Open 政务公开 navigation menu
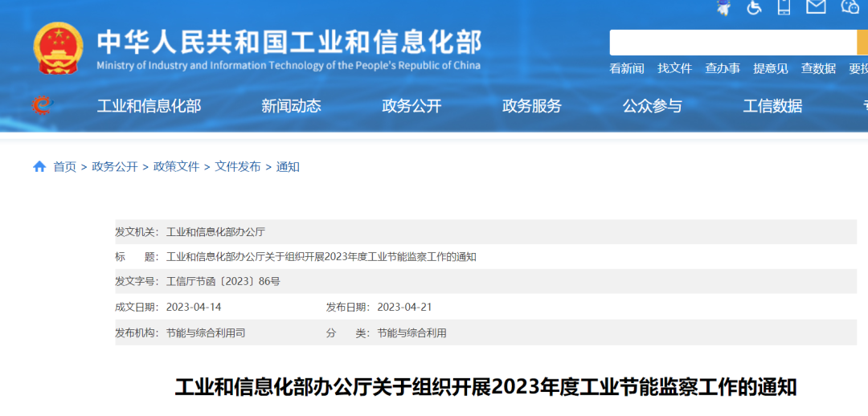 [x=411, y=106]
